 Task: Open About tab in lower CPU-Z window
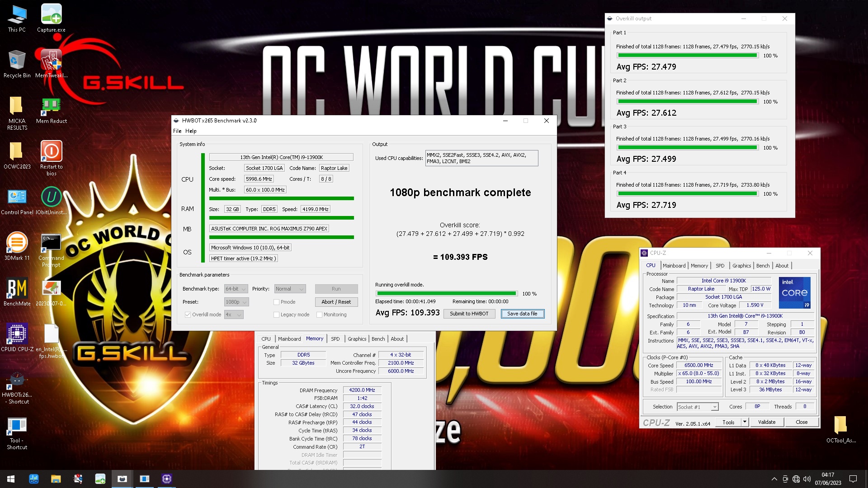click(397, 339)
